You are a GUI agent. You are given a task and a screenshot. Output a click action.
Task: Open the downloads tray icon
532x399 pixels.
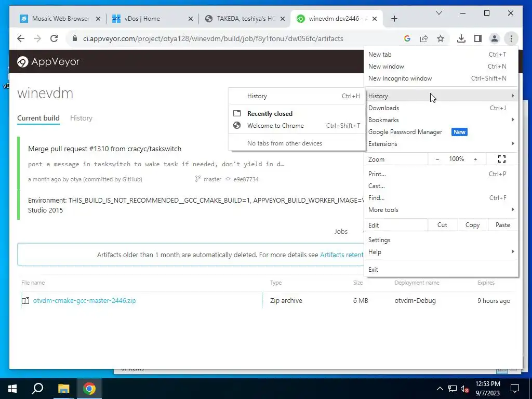pyautogui.click(x=461, y=38)
